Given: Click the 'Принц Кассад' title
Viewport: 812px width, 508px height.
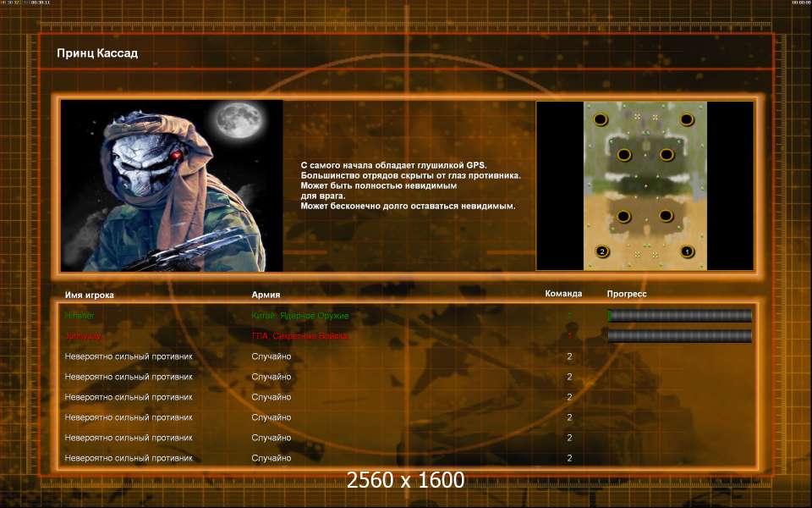Looking at the screenshot, I should (x=97, y=52).
